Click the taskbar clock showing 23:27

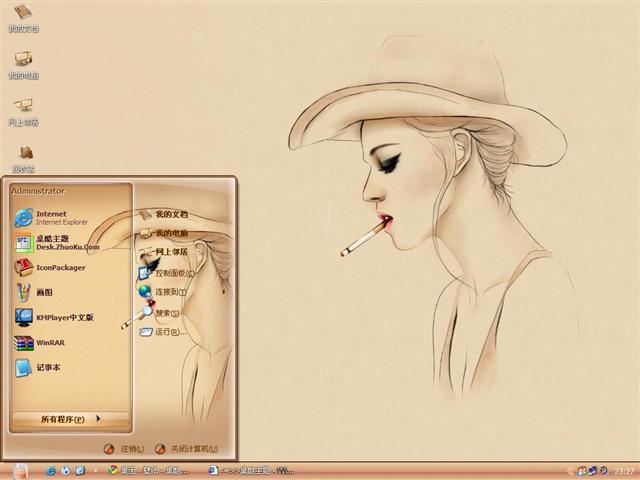click(x=624, y=471)
